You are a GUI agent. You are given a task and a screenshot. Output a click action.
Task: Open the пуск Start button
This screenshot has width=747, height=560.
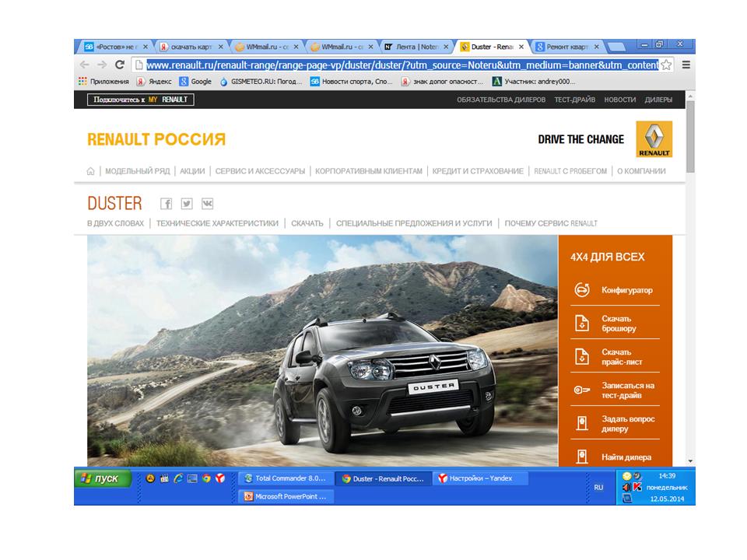click(103, 478)
